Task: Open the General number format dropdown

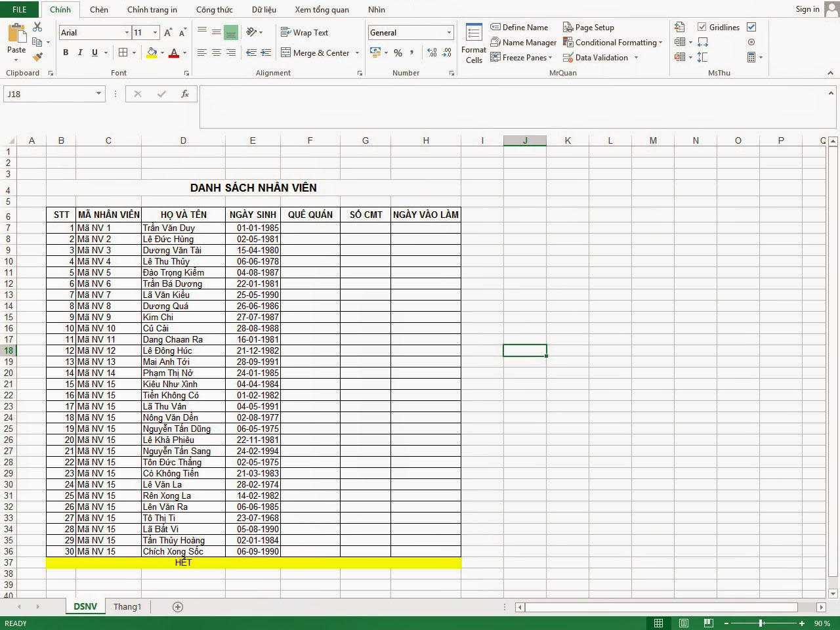Action: [449, 32]
